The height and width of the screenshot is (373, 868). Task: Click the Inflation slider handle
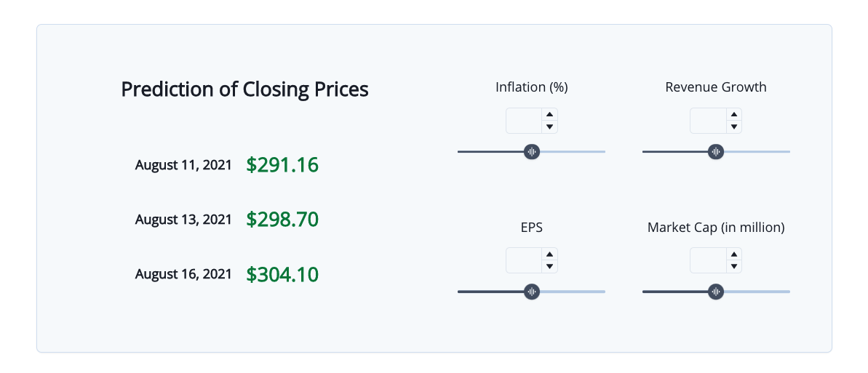pyautogui.click(x=532, y=151)
